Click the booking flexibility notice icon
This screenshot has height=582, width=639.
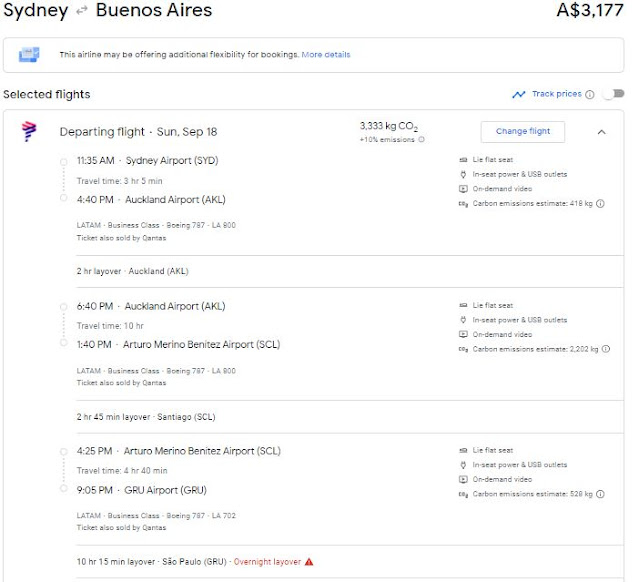tap(29, 54)
